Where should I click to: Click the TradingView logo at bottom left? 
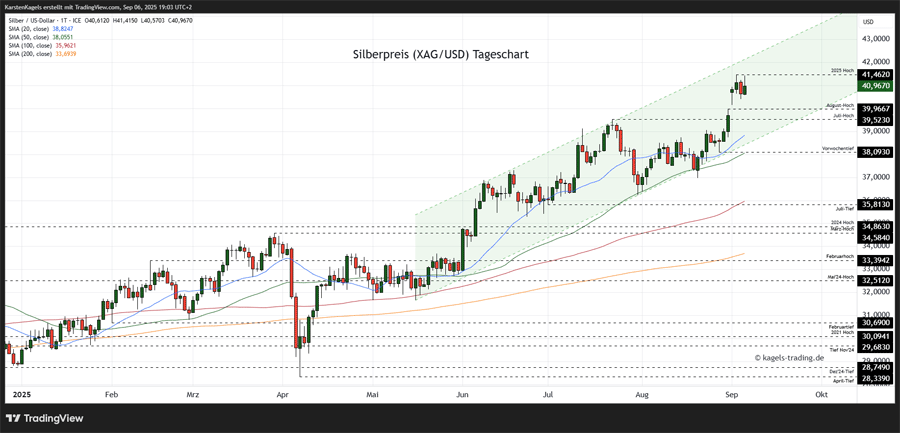[45, 418]
